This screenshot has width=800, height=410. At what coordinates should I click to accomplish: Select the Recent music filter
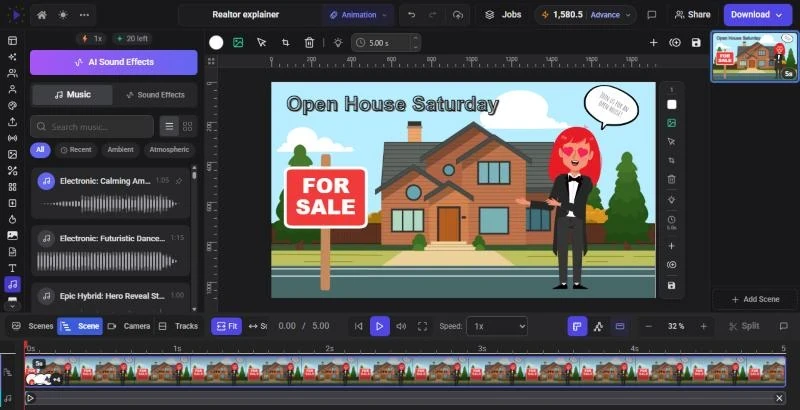pyautogui.click(x=76, y=150)
